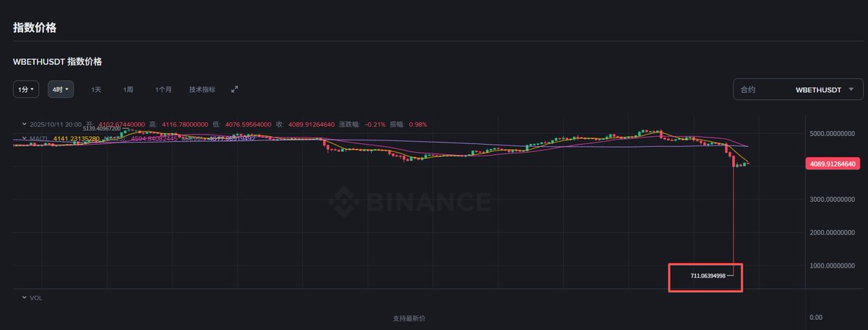This screenshot has height=330, width=868.
Task: Collapse the OHLC info row chevron
Action: pyautogui.click(x=24, y=124)
